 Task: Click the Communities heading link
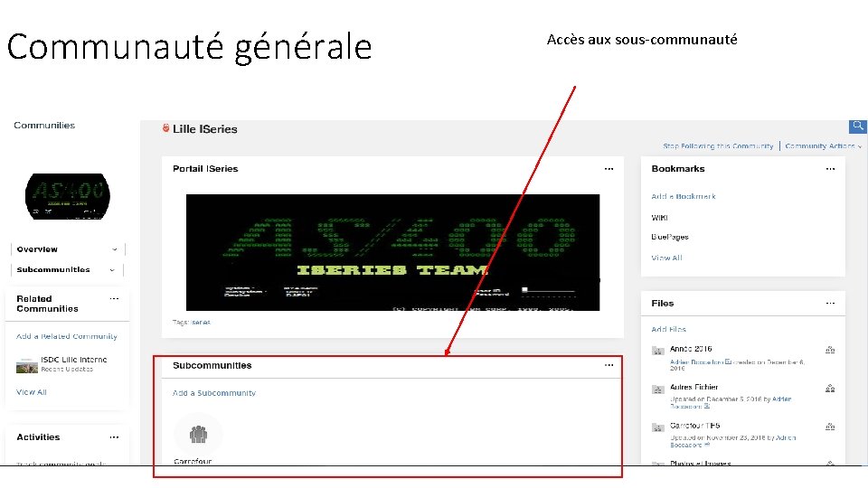44,125
